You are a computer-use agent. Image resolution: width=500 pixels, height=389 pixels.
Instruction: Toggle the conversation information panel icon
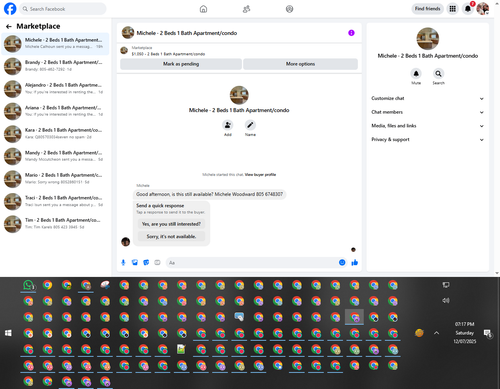(351, 33)
